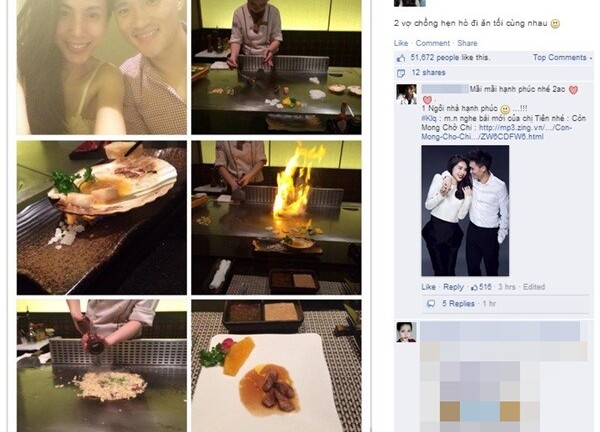
Task: Open the teppanyaki flame photo
Action: click(276, 218)
